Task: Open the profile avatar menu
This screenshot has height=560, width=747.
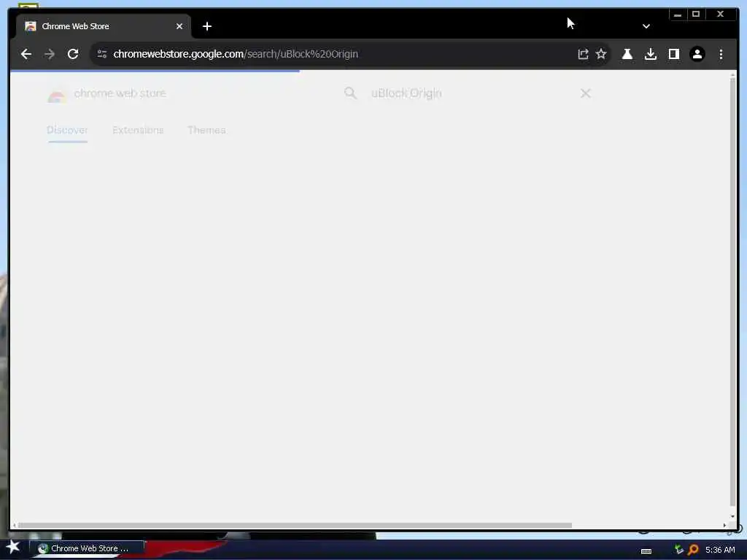Action: (x=697, y=54)
